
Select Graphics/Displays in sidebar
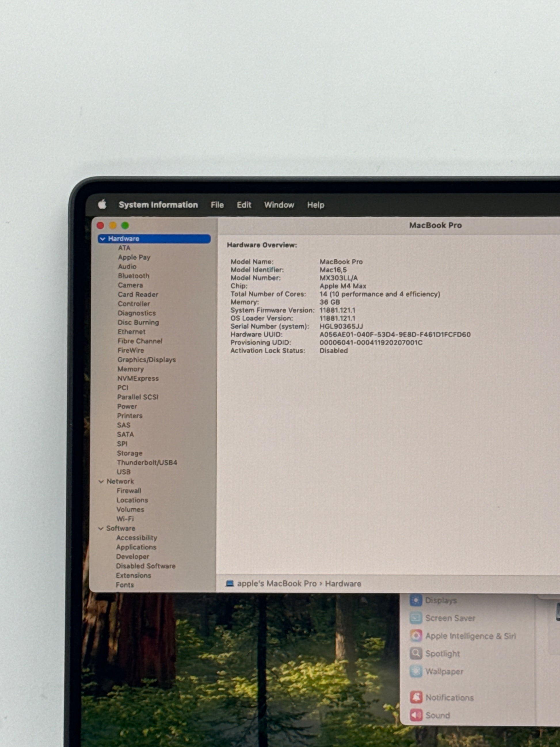point(146,360)
